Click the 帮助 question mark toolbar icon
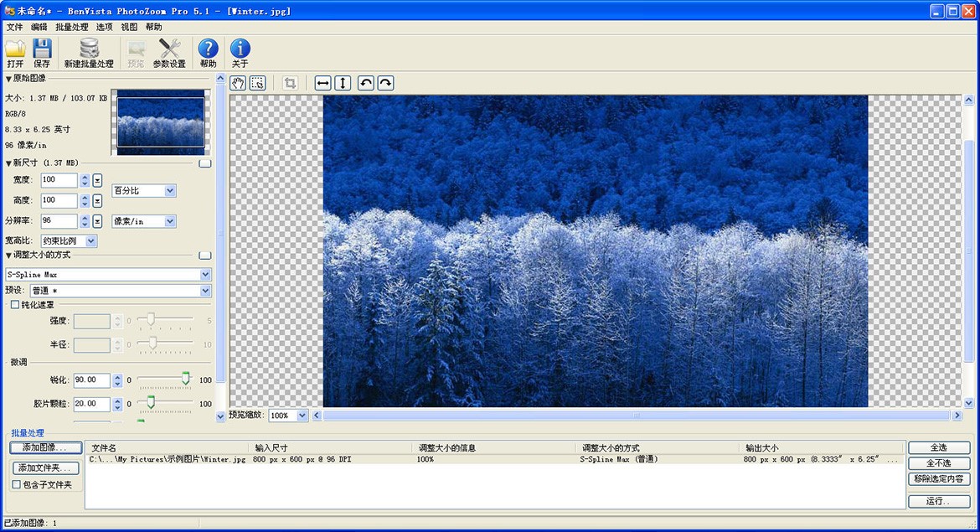This screenshot has height=532, width=980. click(x=208, y=49)
